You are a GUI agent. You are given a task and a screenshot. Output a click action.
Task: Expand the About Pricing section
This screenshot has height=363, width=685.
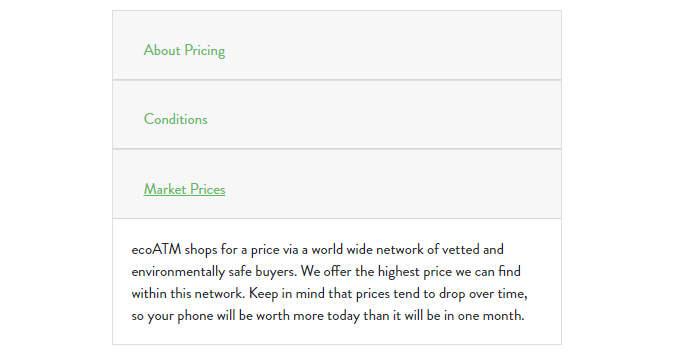pyautogui.click(x=337, y=45)
